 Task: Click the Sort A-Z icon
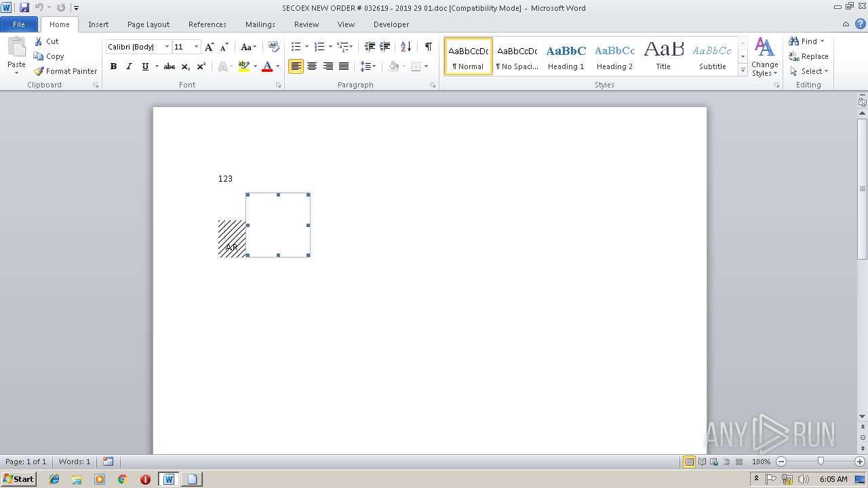[x=406, y=47]
